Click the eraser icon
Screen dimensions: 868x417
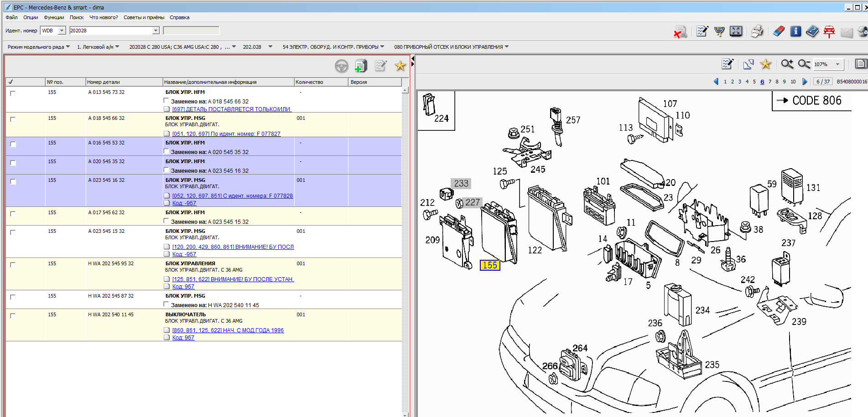(779, 31)
